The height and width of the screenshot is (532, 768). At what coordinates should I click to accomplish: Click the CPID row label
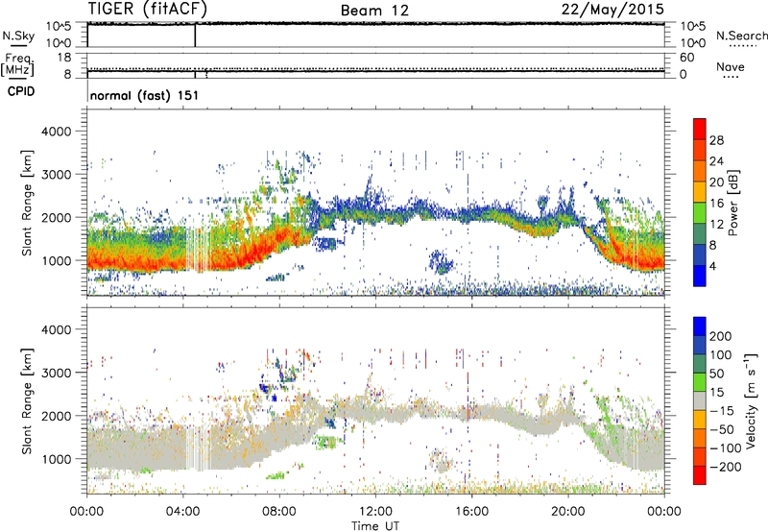[x=21, y=91]
